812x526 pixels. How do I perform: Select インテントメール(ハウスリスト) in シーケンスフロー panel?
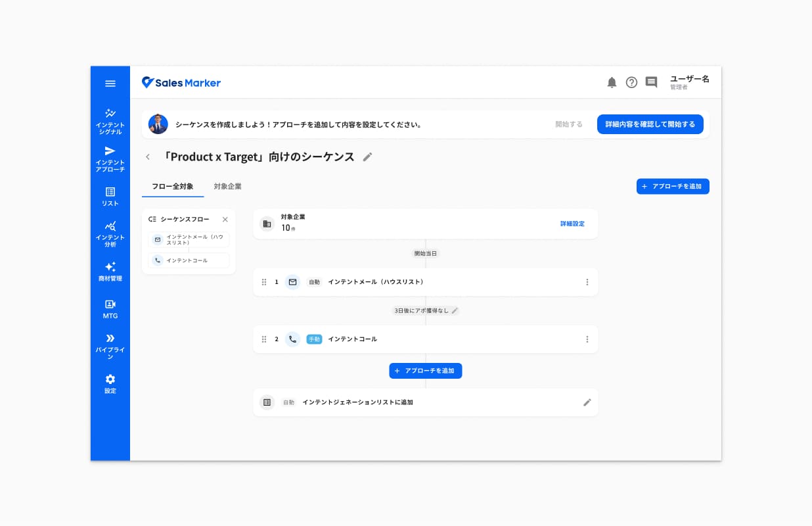189,240
